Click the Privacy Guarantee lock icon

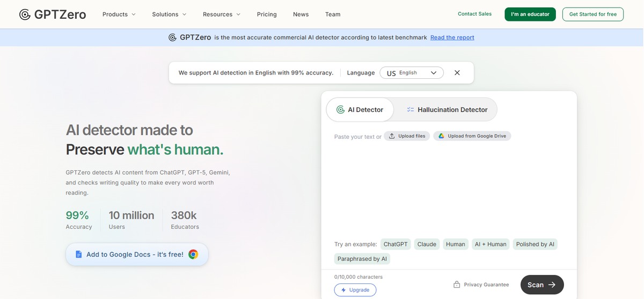pyautogui.click(x=457, y=285)
